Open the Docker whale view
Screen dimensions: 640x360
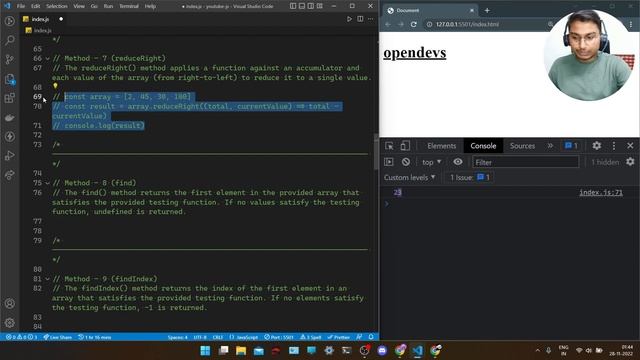point(9,118)
